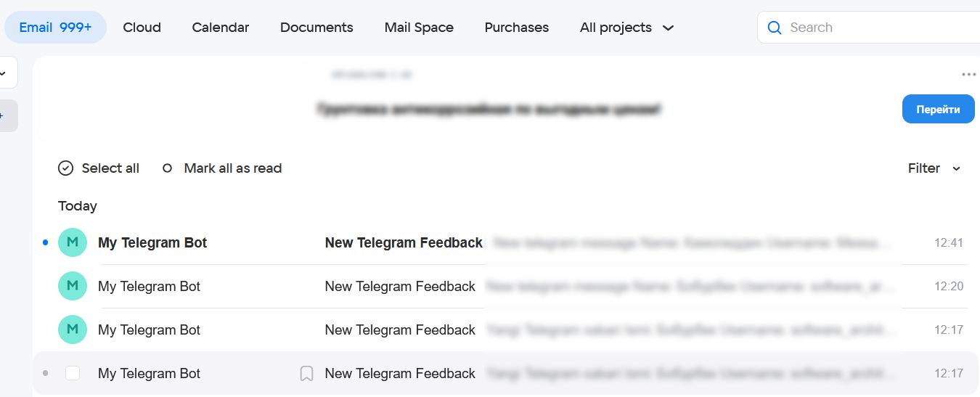Open the 12:17 New Telegram Feedback email with avatar
The height and width of the screenshot is (397, 980).
pyautogui.click(x=400, y=330)
